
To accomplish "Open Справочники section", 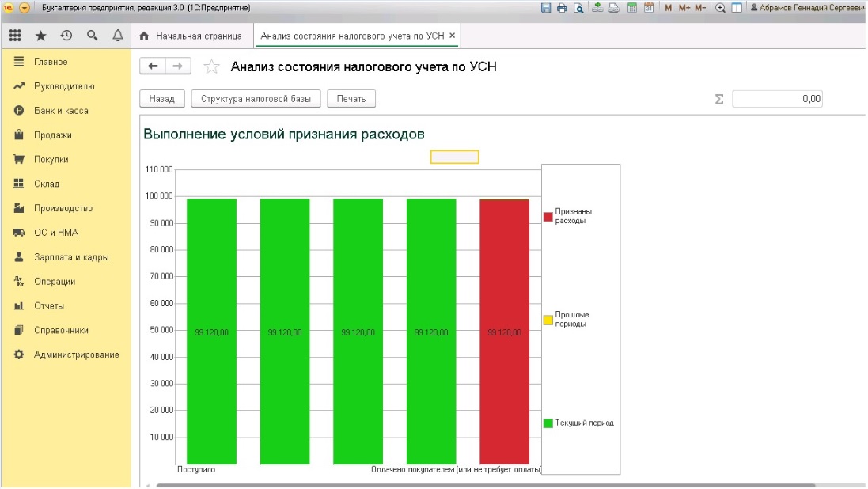I will click(x=66, y=330).
